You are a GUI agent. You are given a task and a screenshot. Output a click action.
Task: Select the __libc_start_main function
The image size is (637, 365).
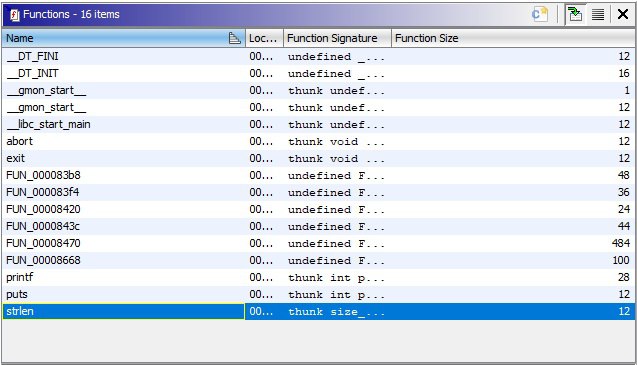click(318, 124)
